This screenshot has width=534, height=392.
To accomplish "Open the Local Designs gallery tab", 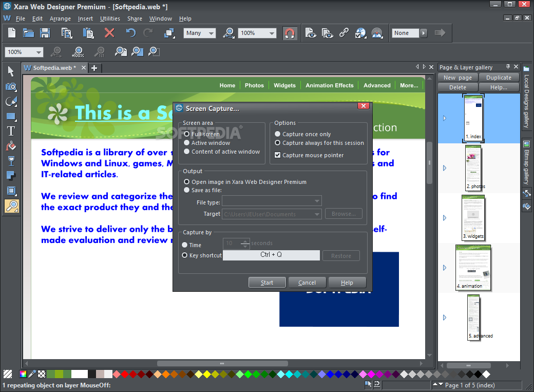I will [526, 97].
